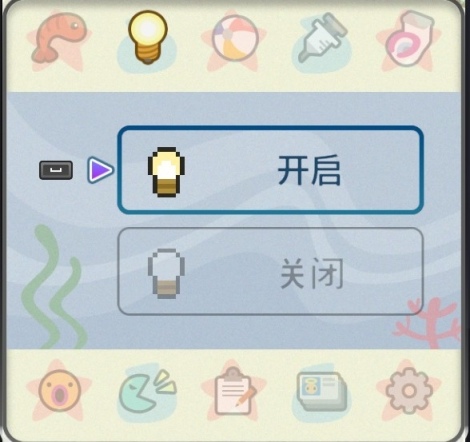Image resolution: width=470 pixels, height=442 pixels.
Task: Open the toilet cleaning icon
Action: click(x=409, y=38)
